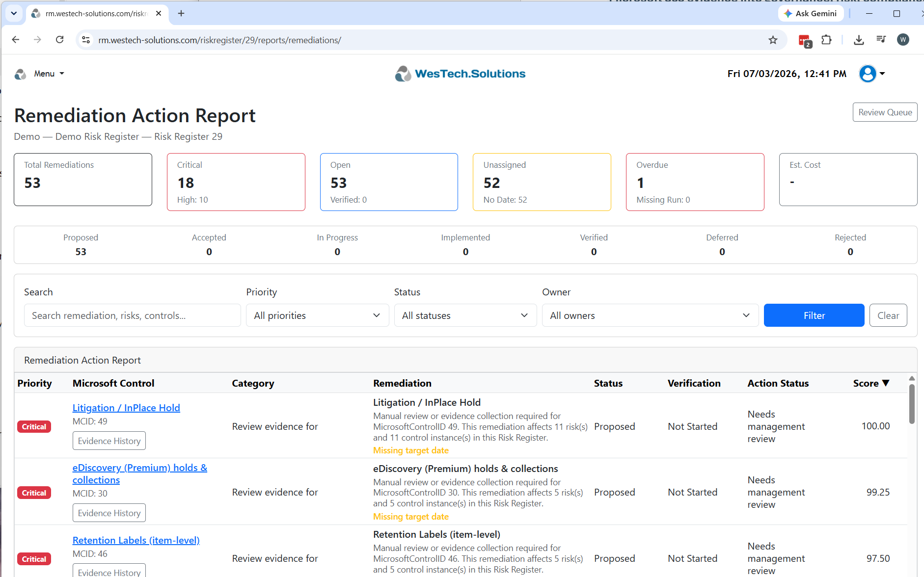Click the WesTech.Solutions logo
Viewport: 924px width, 577px height.
click(461, 74)
